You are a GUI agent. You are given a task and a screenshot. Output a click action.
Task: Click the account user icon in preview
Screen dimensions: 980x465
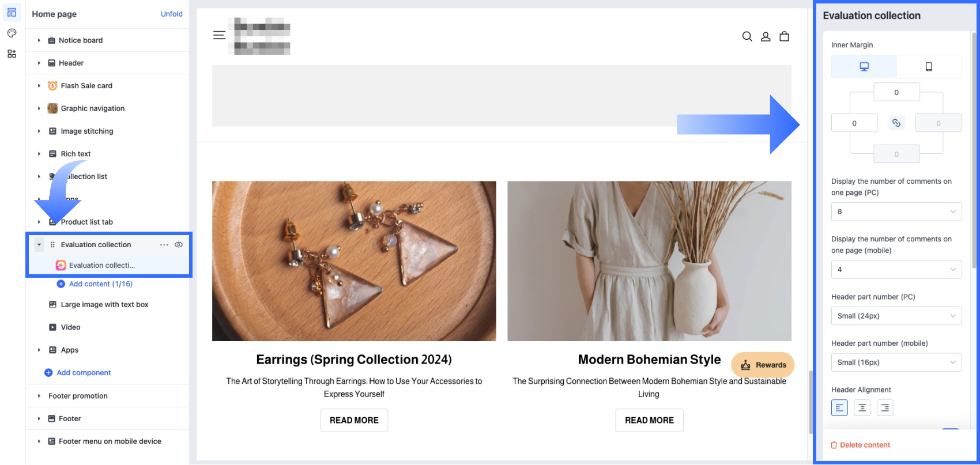pos(766,36)
